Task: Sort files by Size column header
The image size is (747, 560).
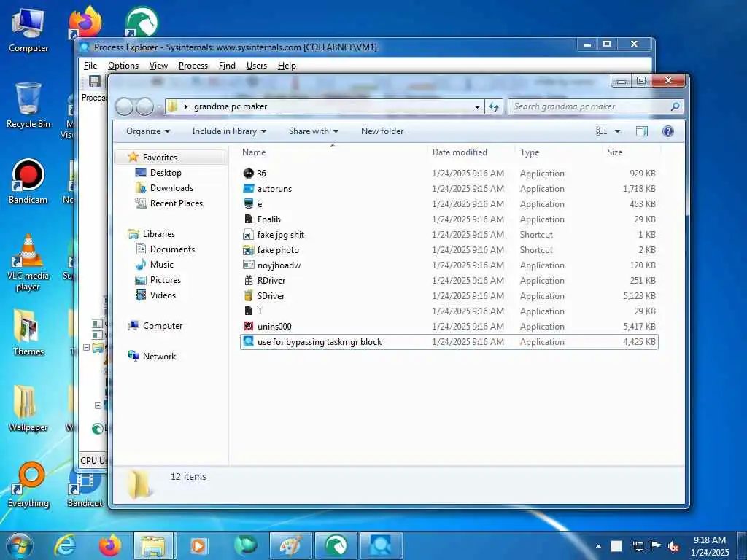Action: [631, 152]
